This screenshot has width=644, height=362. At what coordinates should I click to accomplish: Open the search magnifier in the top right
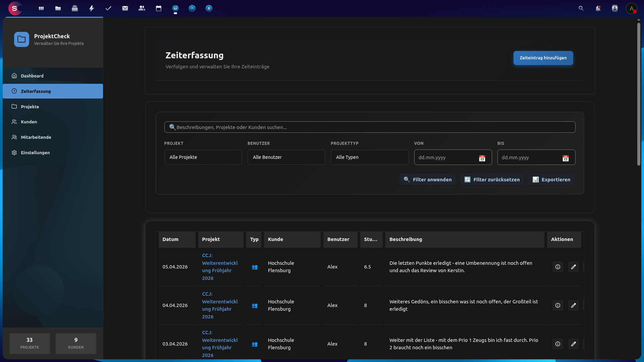[581, 8]
